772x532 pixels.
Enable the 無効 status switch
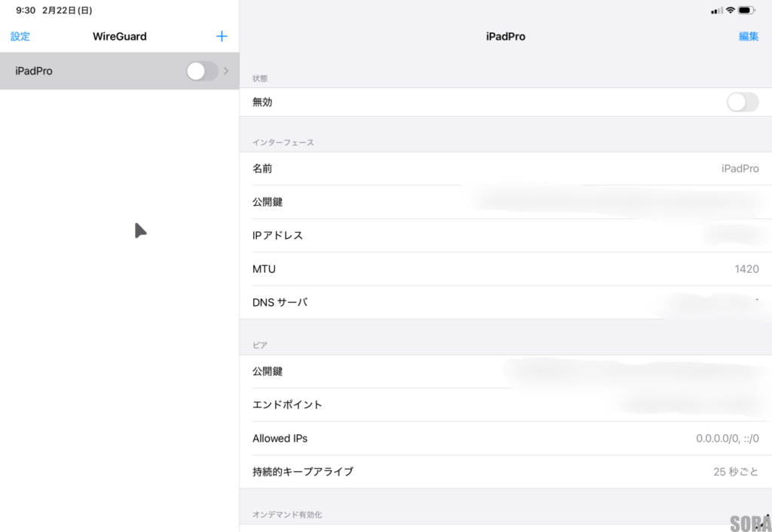[742, 102]
